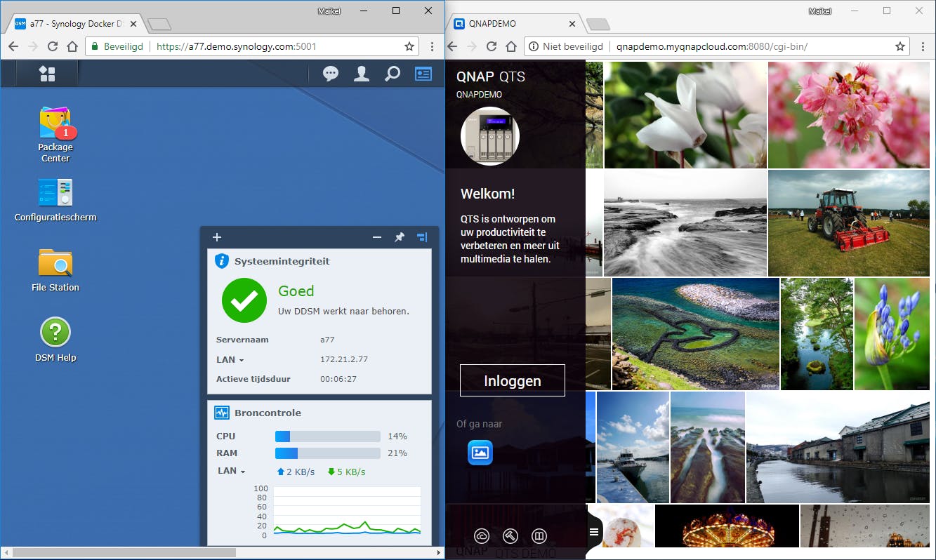Click the QNAP address bar URL
Screen dimensions: 936x560
click(x=712, y=46)
